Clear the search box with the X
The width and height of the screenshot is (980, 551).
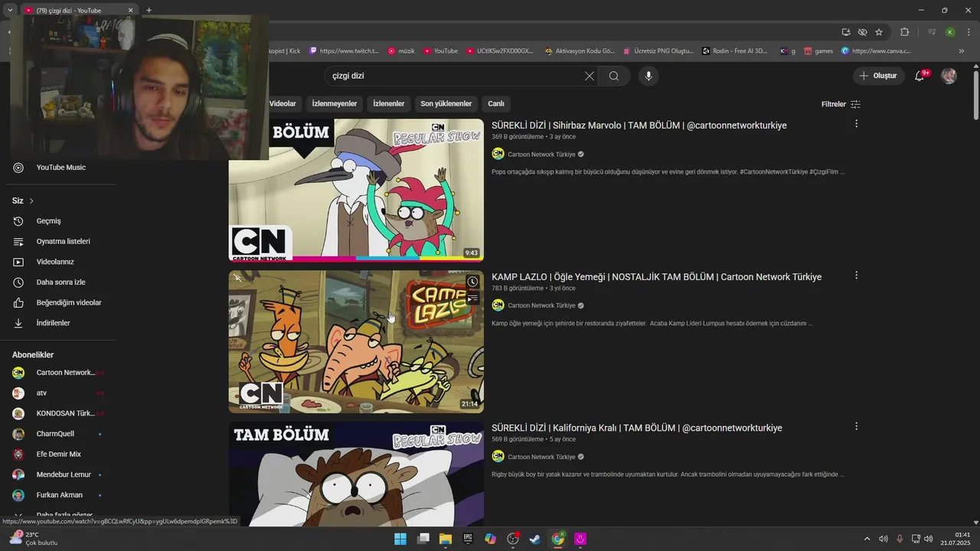tap(589, 76)
